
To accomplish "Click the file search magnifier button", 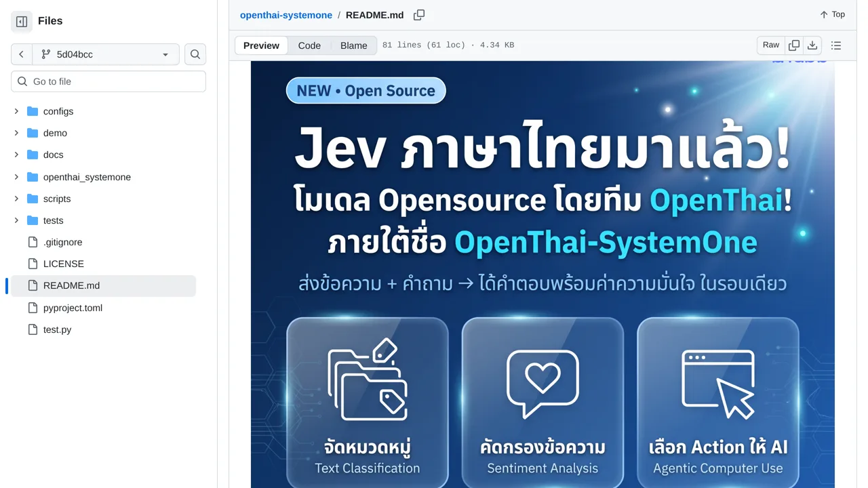I will (195, 54).
